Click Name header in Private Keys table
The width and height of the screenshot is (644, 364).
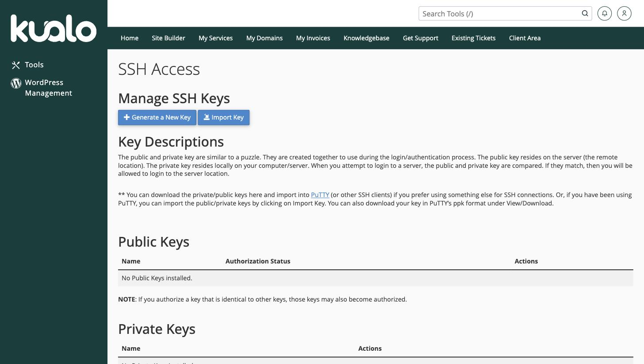click(x=131, y=349)
